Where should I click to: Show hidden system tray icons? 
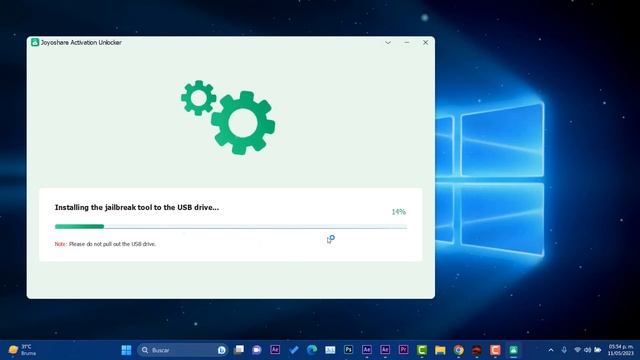coord(551,350)
